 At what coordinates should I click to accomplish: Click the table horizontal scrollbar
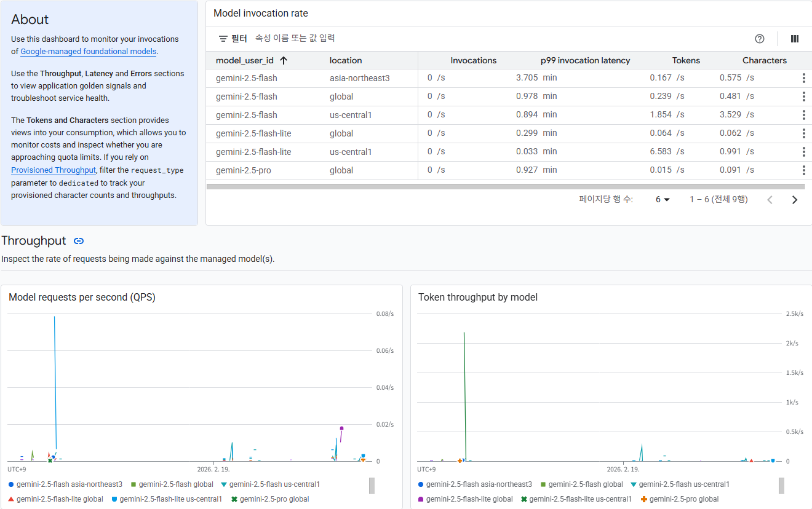(x=505, y=186)
